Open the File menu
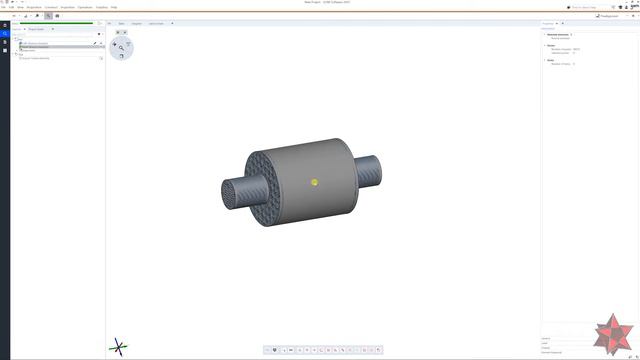 tap(3, 7)
